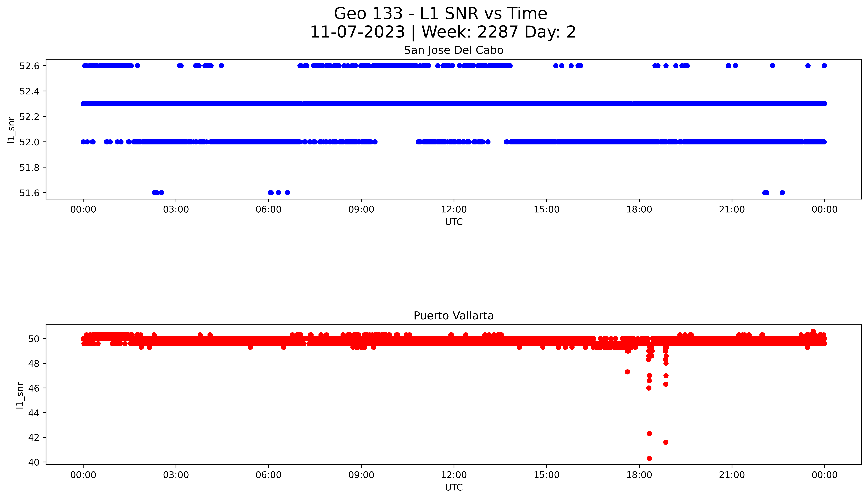
Task: Click the 'Geo 133 - L1 SNR vs Time' title
Action: coord(440,14)
